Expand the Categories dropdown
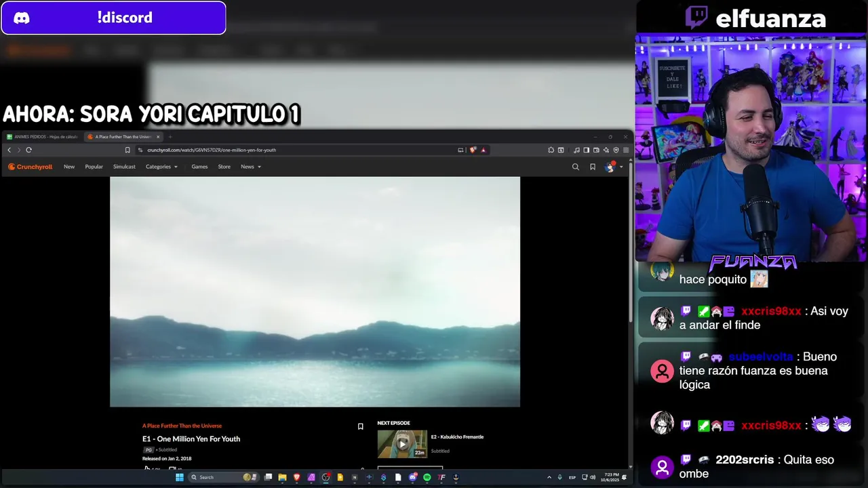Viewport: 868px width, 488px height. tap(161, 167)
